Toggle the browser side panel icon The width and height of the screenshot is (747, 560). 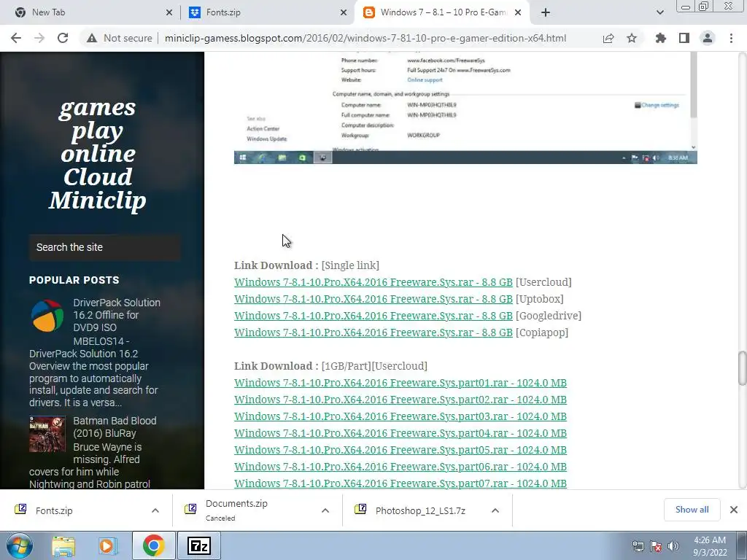click(684, 38)
